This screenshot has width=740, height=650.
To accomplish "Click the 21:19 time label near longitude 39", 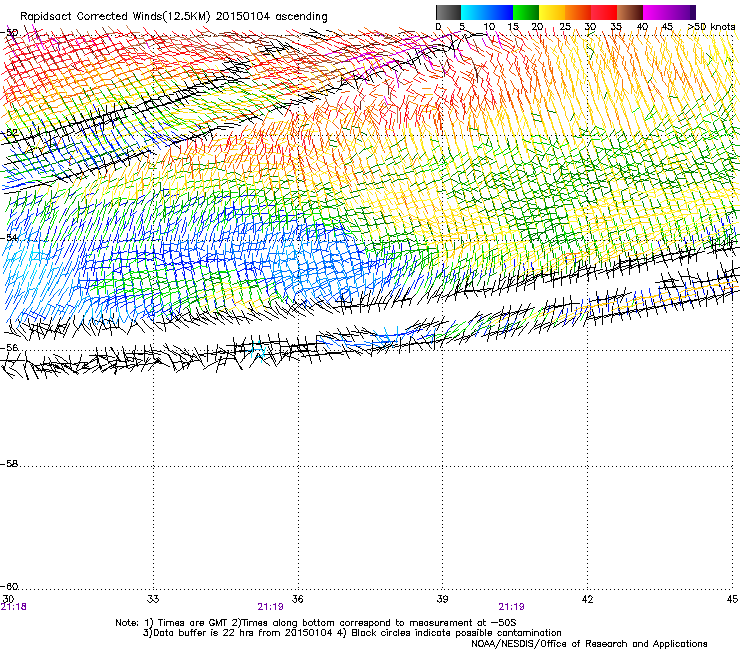I will click(x=511, y=607).
